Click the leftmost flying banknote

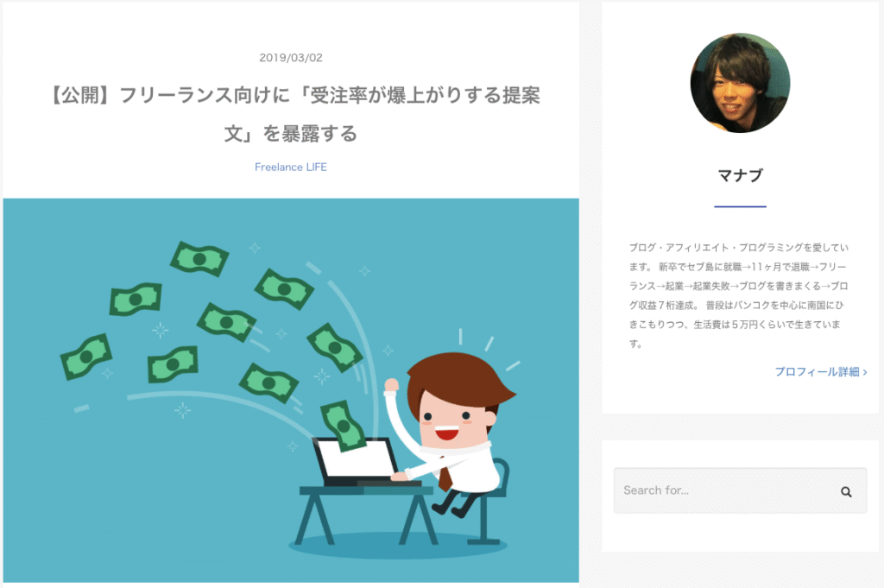point(86,357)
